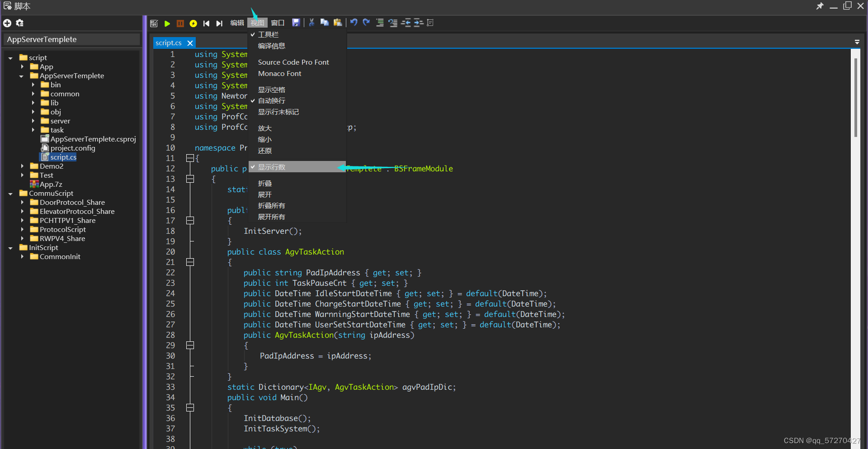Expand DoorProtocol_Share folder arrow
The height and width of the screenshot is (449, 868).
pos(22,203)
